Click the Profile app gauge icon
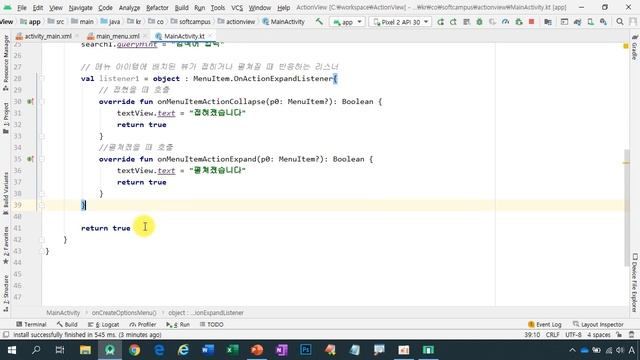The width and height of the screenshot is (640, 360). coord(505,22)
